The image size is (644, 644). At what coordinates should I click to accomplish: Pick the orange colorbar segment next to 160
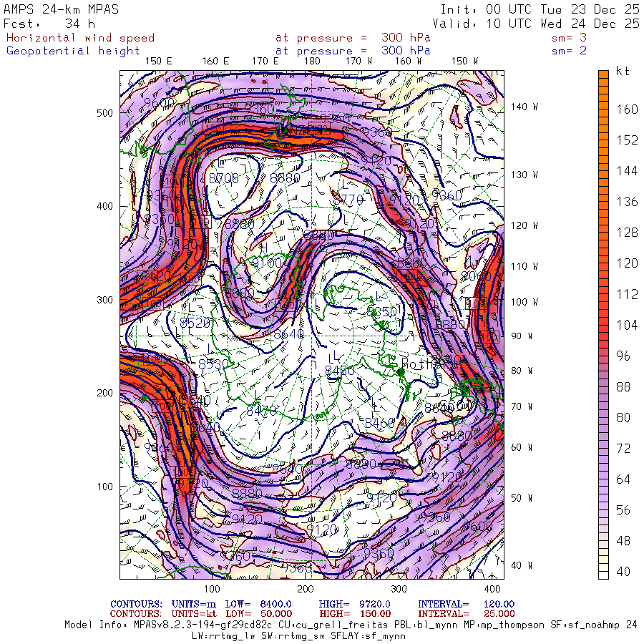(x=603, y=109)
